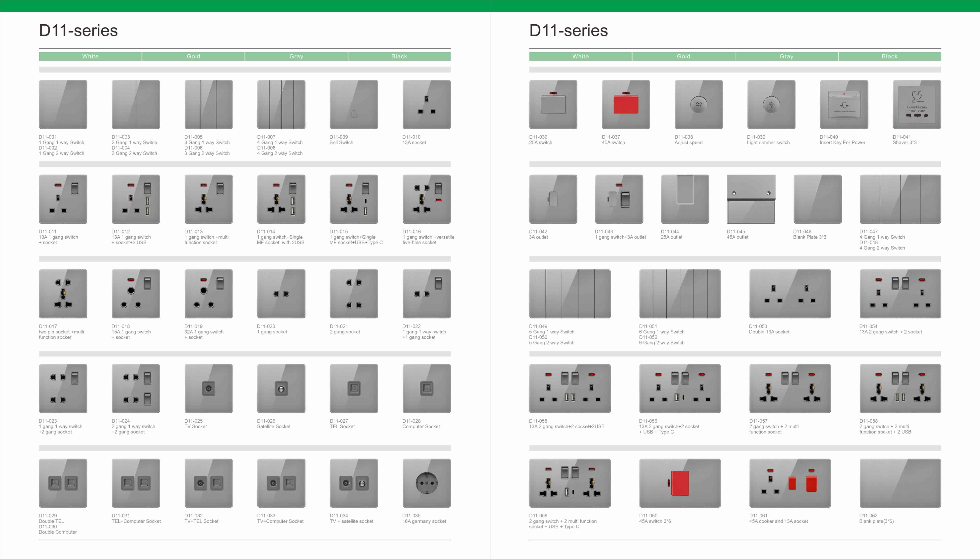This screenshot has height=559, width=980.
Task: Select the Adjust speed fan switch image
Action: click(699, 104)
